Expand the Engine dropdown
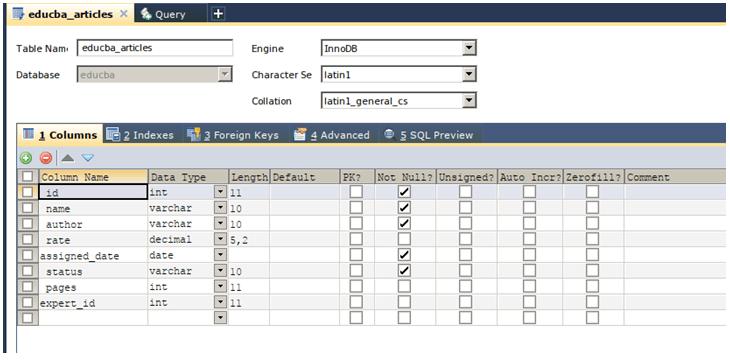 (x=470, y=48)
